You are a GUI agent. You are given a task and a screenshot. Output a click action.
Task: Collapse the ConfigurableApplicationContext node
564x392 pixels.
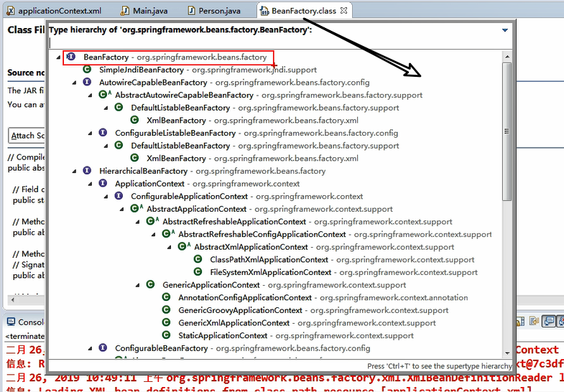[106, 197]
